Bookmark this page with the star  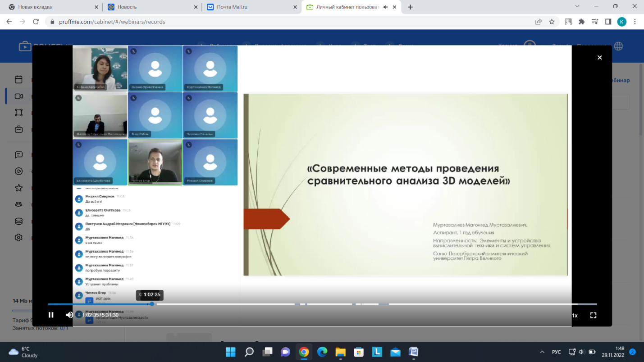pyautogui.click(x=552, y=22)
